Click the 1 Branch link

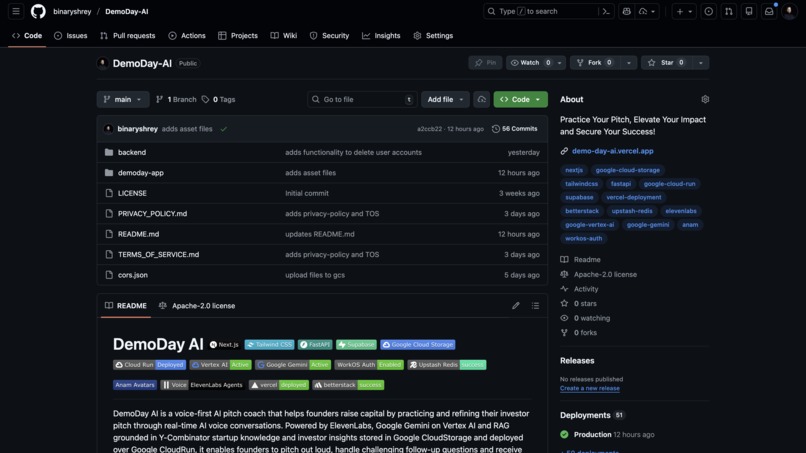(176, 99)
